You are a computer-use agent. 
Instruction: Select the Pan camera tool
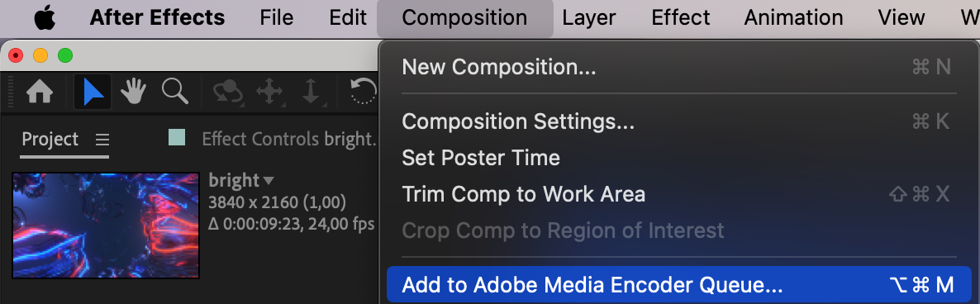point(269,93)
